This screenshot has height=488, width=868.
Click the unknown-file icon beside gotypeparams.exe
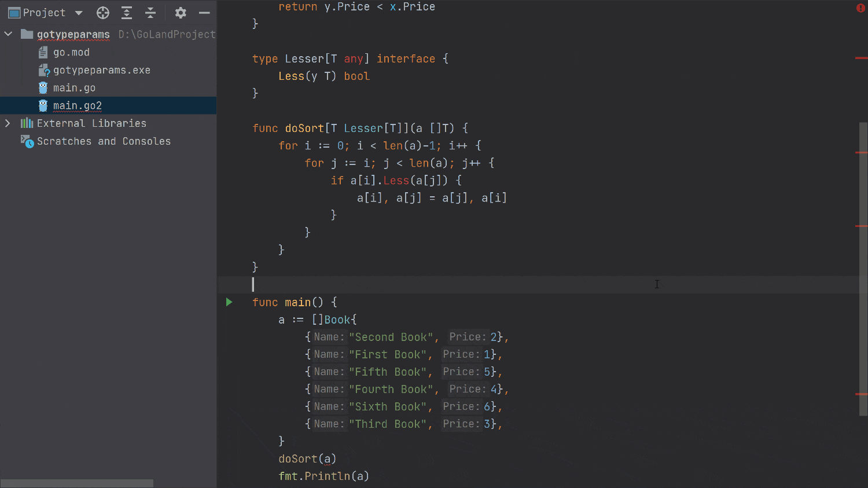(x=44, y=69)
